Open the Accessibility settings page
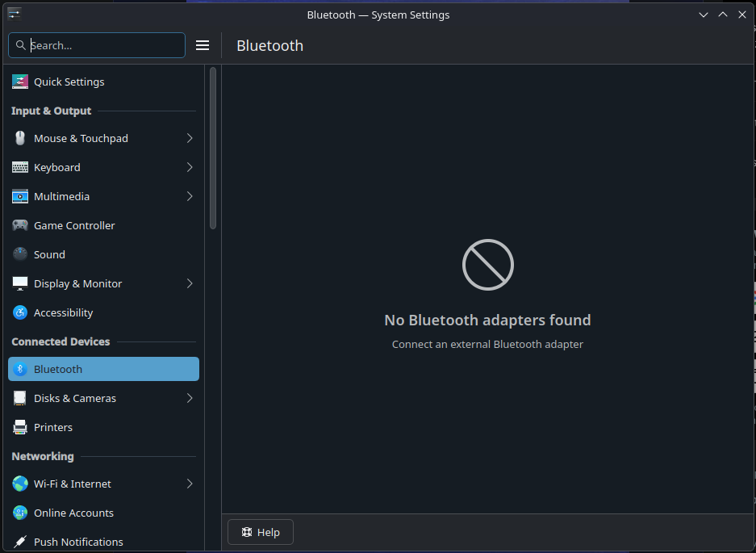Viewport: 756px width, 553px height. [103, 312]
